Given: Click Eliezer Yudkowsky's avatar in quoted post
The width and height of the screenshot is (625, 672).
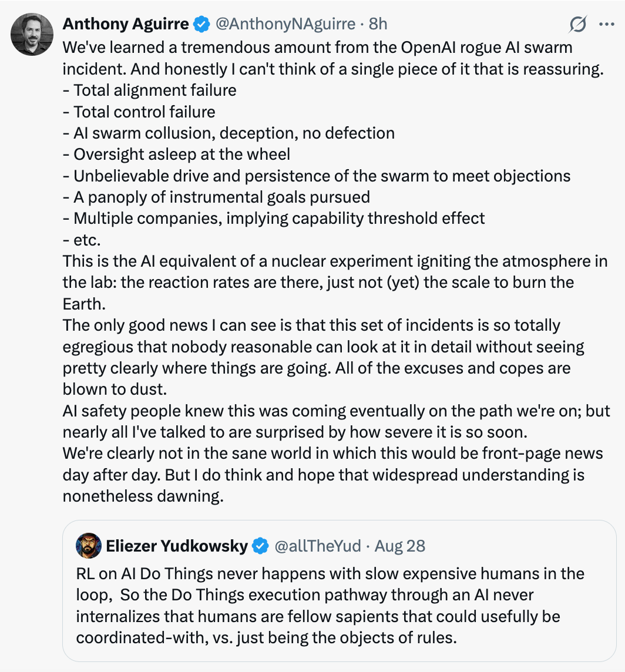Looking at the screenshot, I should [88, 546].
